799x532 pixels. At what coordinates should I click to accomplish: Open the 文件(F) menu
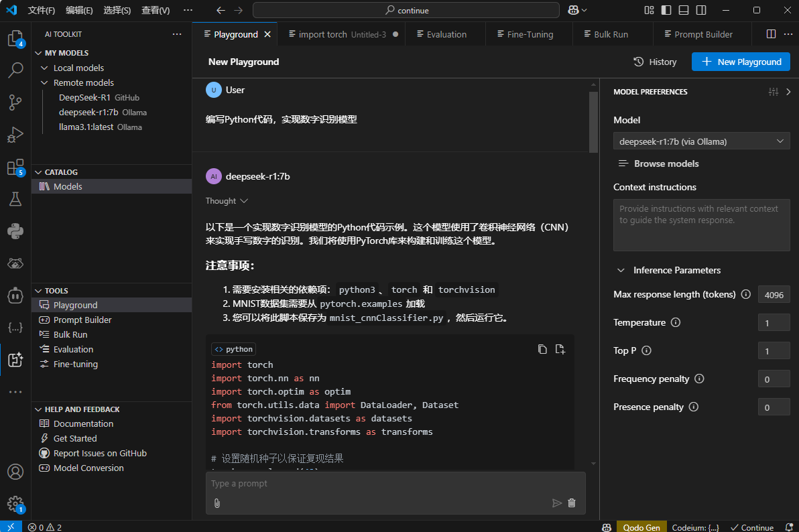pyautogui.click(x=42, y=10)
